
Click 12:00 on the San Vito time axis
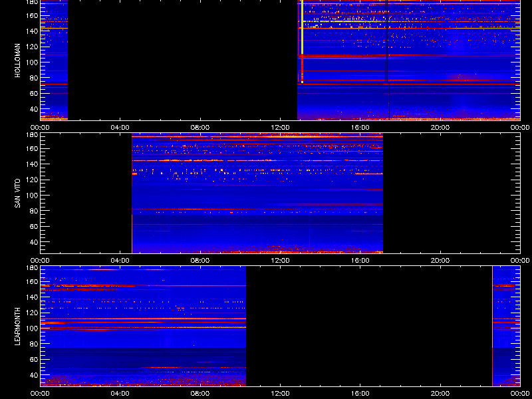pos(280,261)
